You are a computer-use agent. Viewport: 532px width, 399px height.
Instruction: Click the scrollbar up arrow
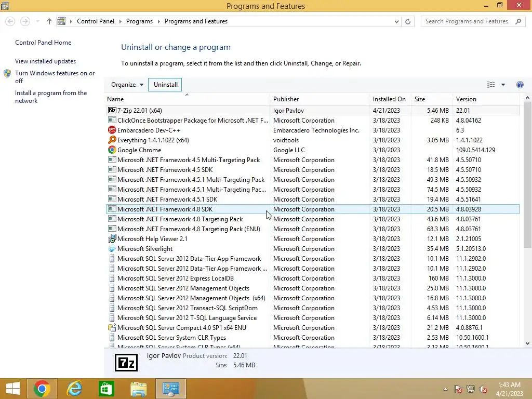[527, 98]
